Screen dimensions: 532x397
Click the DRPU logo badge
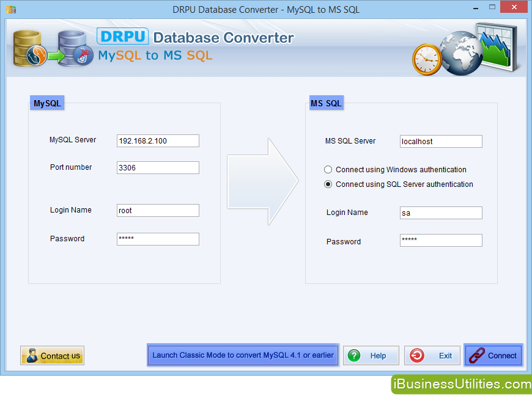click(x=122, y=36)
